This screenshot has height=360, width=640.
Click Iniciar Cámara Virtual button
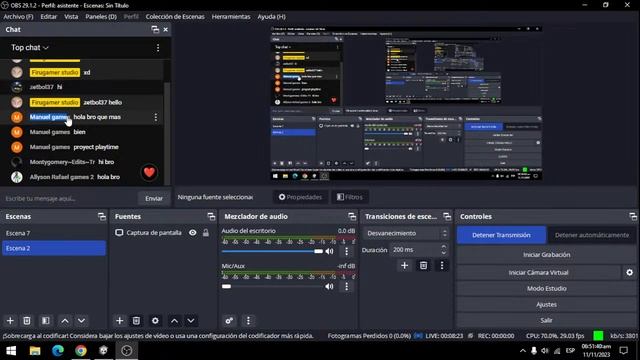click(538, 272)
